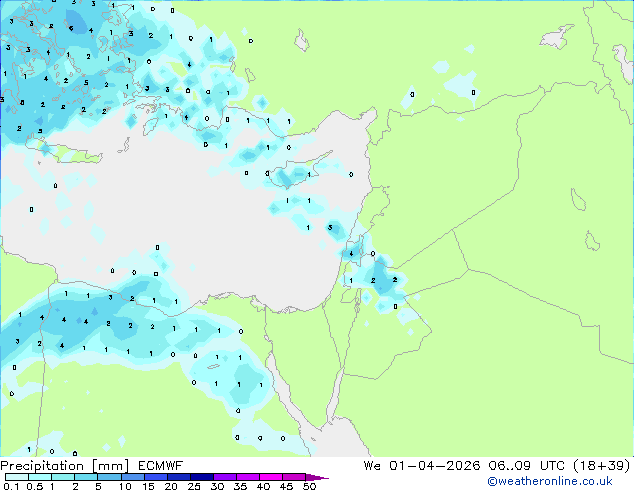Click the "UTC" label

point(552,466)
